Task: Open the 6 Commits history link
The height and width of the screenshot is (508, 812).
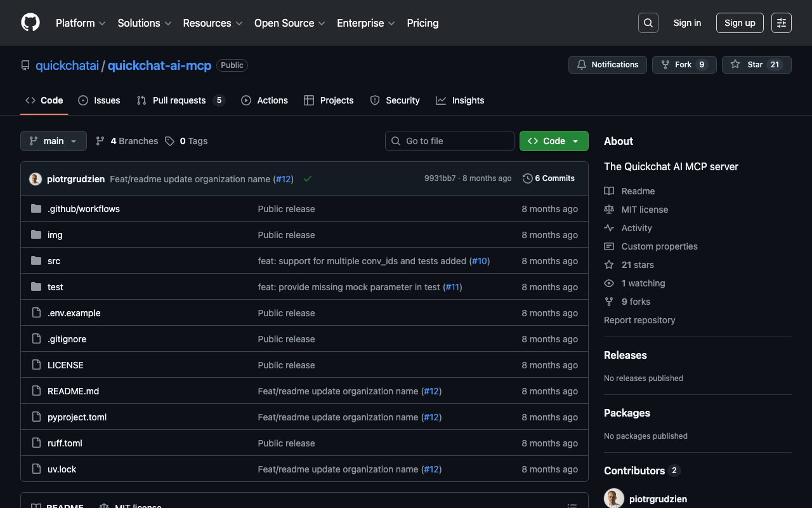Action: pos(548,178)
